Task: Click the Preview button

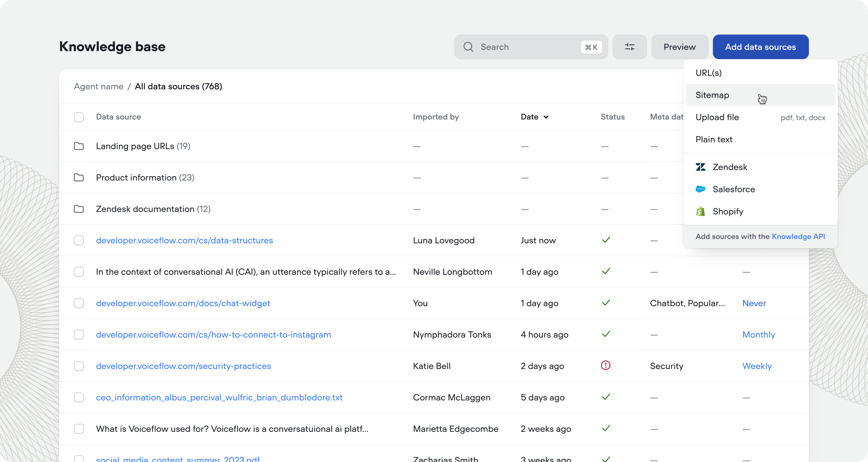Action: [x=679, y=47]
